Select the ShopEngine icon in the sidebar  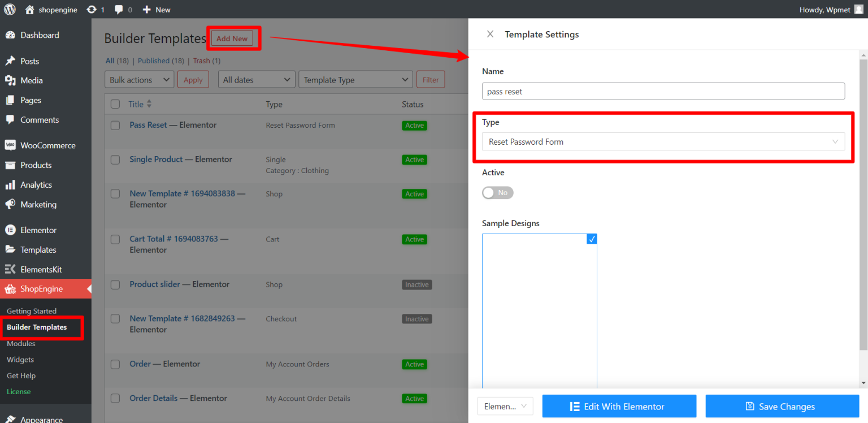click(10, 288)
